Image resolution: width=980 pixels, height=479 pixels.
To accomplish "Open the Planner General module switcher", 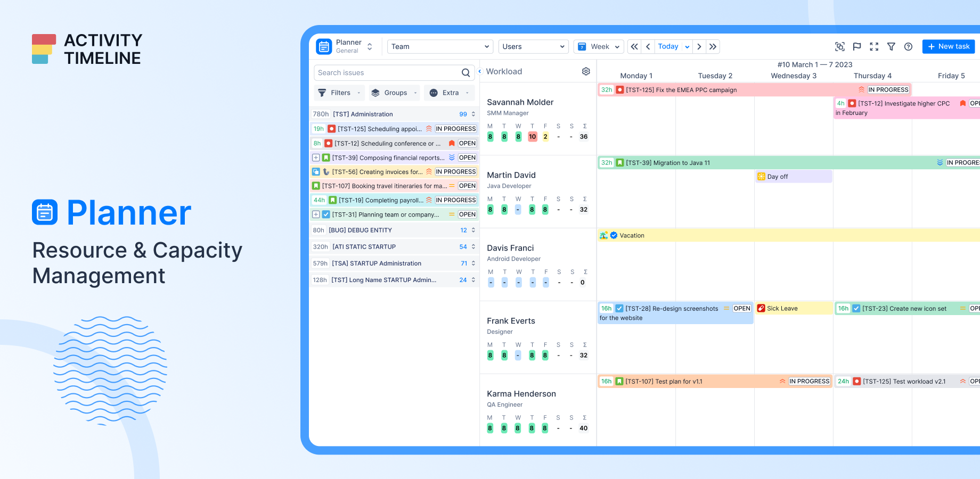I will coord(370,47).
